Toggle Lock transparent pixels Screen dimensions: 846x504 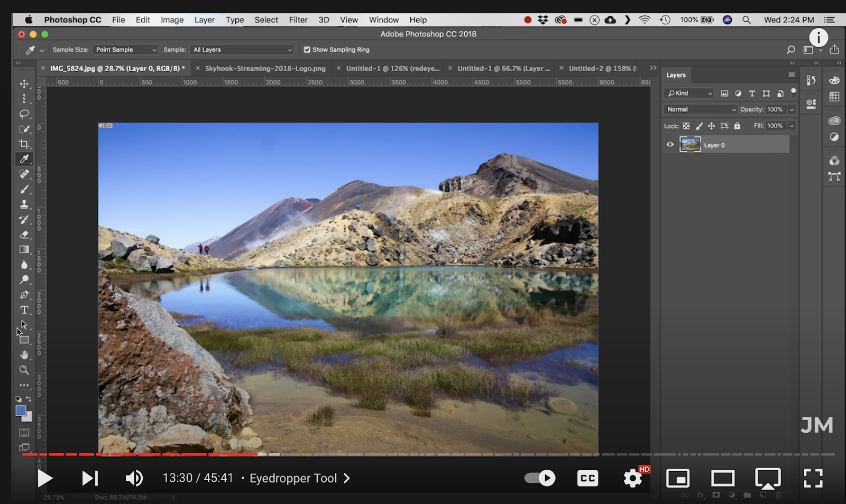(x=686, y=126)
